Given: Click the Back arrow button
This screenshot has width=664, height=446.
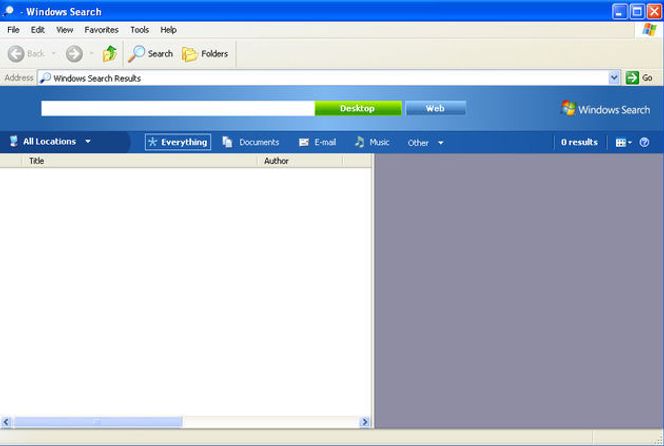Looking at the screenshot, I should pyautogui.click(x=16, y=54).
